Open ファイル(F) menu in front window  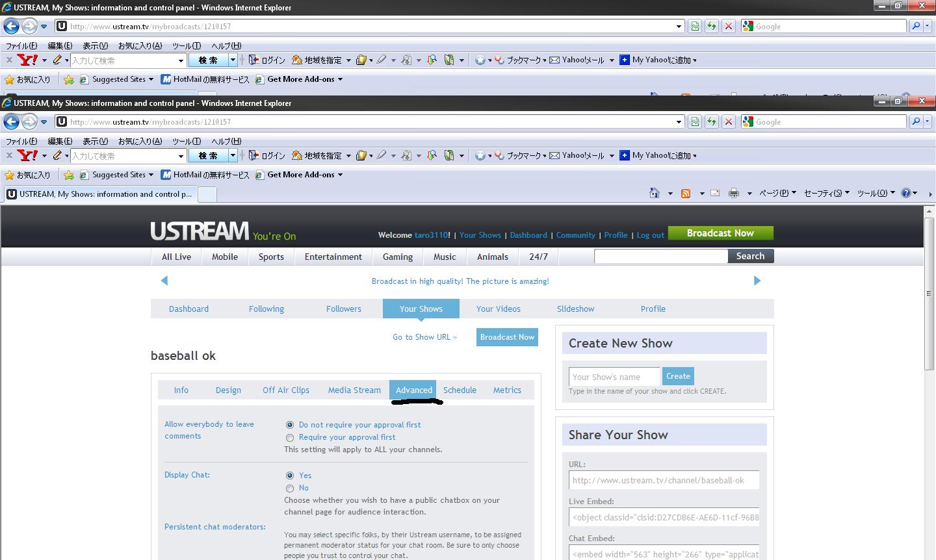coord(21,141)
